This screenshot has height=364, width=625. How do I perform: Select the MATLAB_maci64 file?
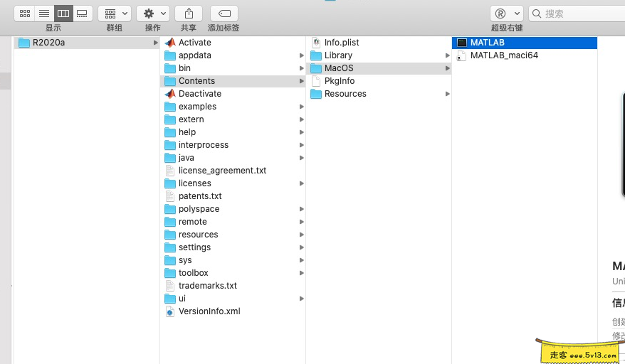point(504,55)
